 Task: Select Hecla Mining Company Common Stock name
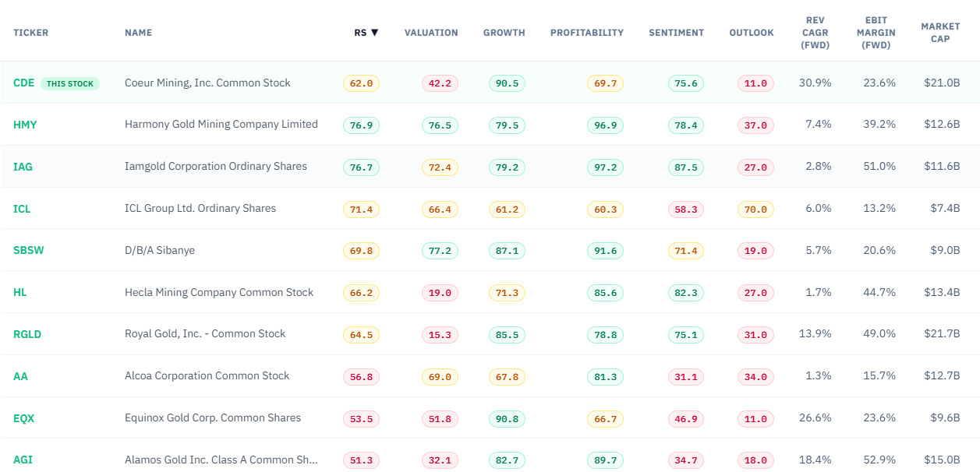coord(219,292)
